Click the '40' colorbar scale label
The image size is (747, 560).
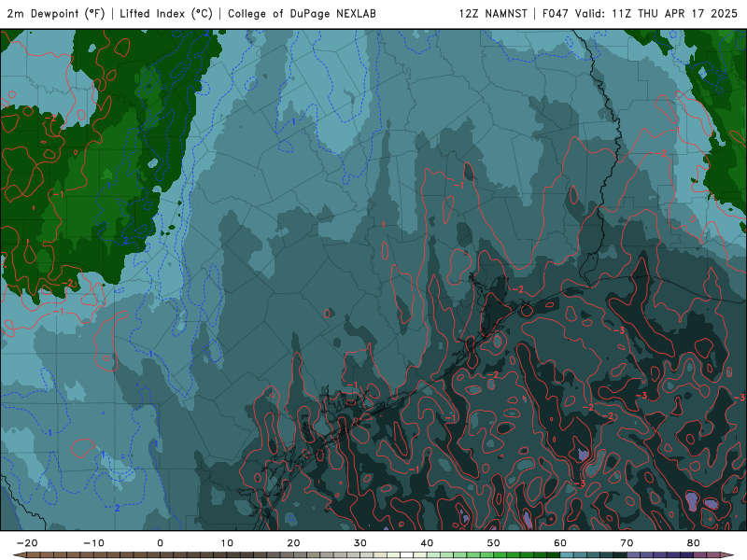pos(427,543)
